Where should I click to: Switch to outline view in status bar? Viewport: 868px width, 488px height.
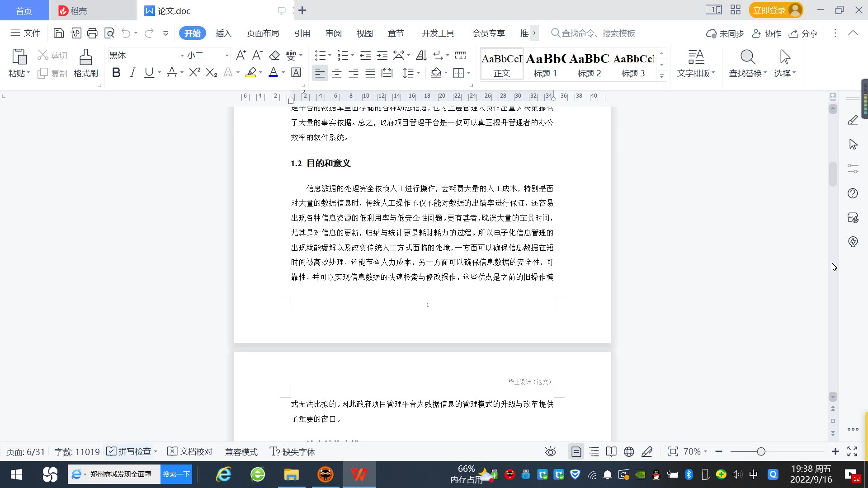pyautogui.click(x=594, y=451)
